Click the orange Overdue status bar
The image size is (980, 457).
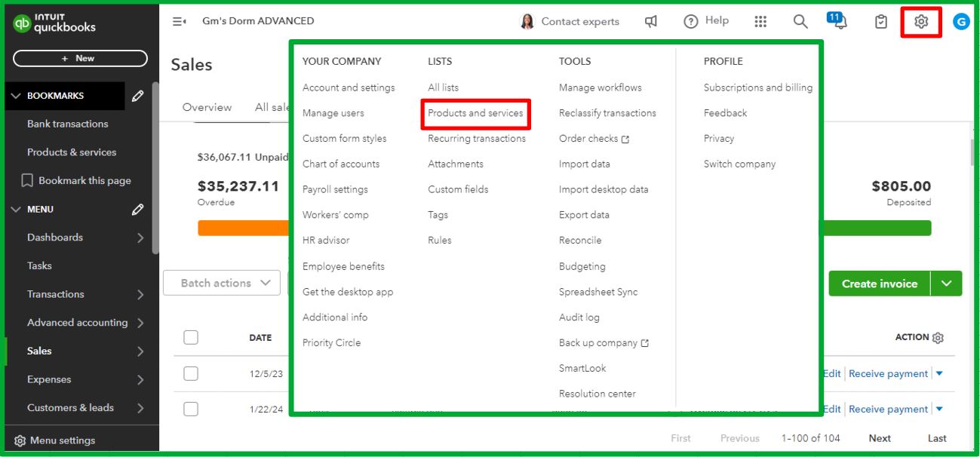pos(243,228)
